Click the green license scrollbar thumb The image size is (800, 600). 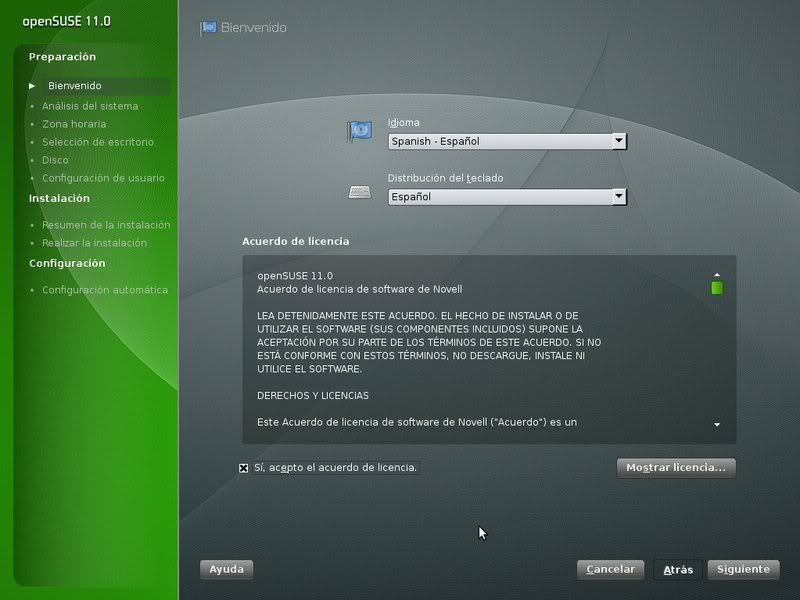717,288
